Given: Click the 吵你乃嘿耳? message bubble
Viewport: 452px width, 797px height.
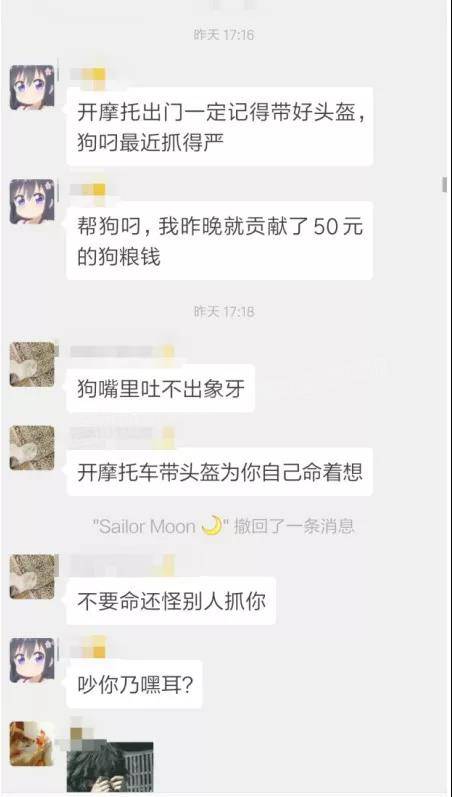Looking at the screenshot, I should (x=135, y=684).
